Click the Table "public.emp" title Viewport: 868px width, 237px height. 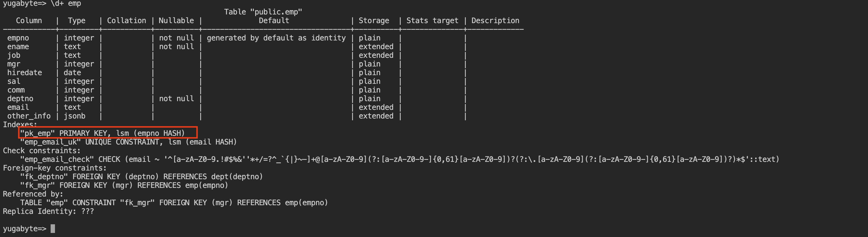tap(263, 12)
